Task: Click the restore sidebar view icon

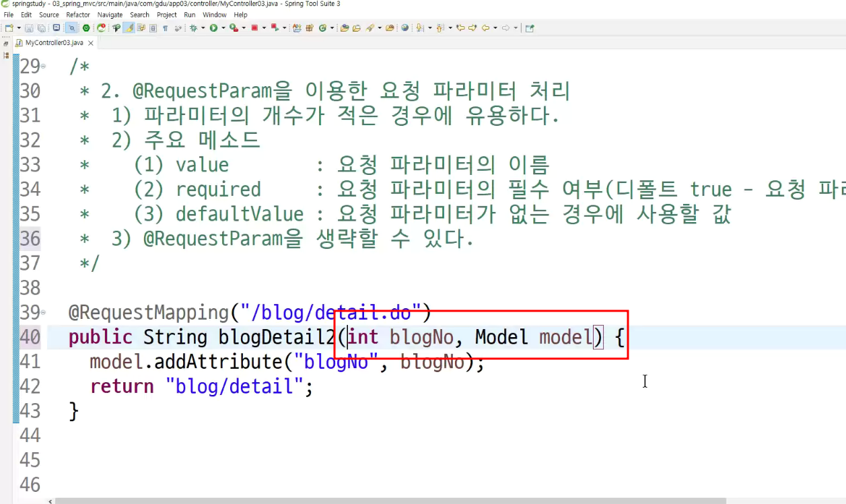Action: point(6,43)
